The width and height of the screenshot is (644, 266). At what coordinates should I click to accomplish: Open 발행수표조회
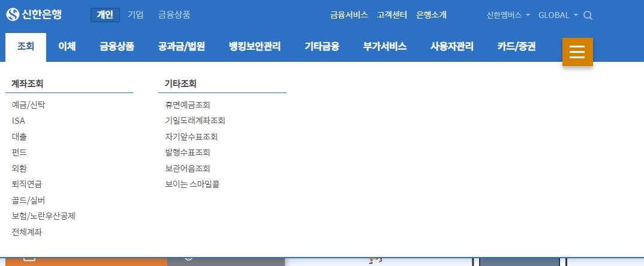click(188, 153)
